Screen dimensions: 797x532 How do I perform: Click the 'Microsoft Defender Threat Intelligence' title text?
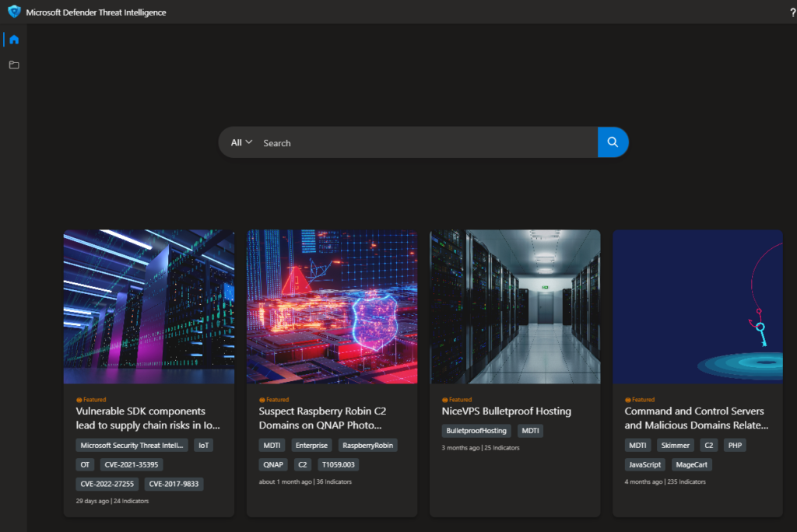click(96, 12)
